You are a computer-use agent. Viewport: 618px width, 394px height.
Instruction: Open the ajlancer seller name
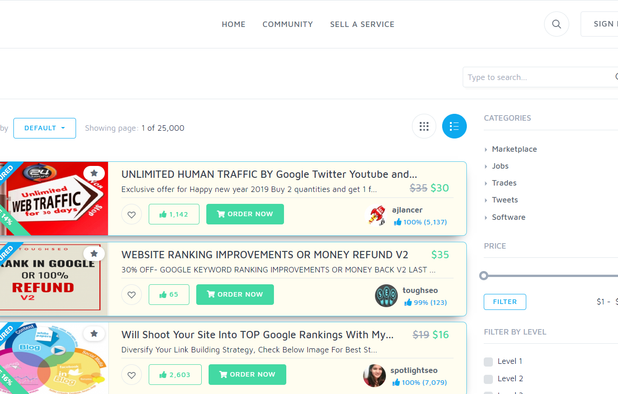pos(407,210)
